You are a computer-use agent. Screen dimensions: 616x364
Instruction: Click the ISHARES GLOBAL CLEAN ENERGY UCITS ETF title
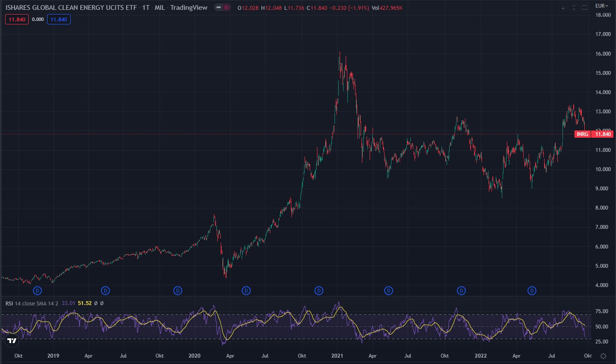(x=71, y=8)
